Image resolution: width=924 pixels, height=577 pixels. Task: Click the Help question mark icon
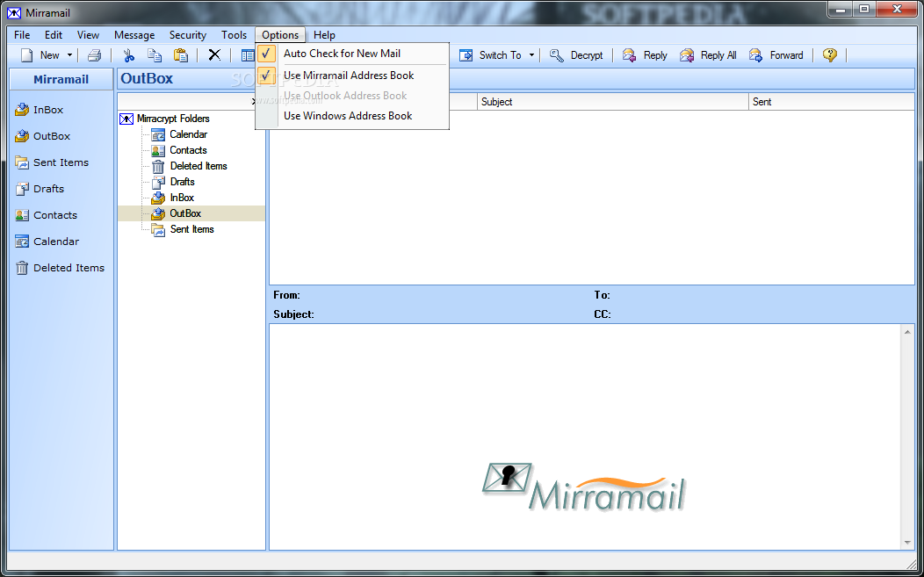coord(830,55)
